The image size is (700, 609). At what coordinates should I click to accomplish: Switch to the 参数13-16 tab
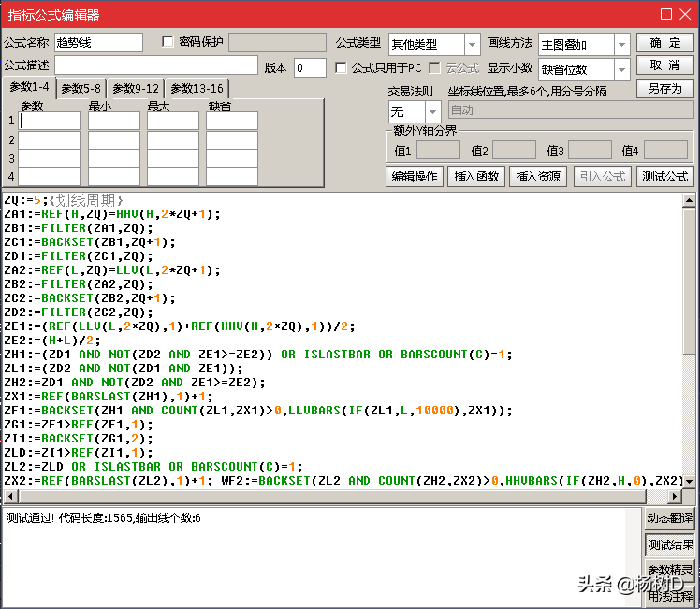coord(197,88)
